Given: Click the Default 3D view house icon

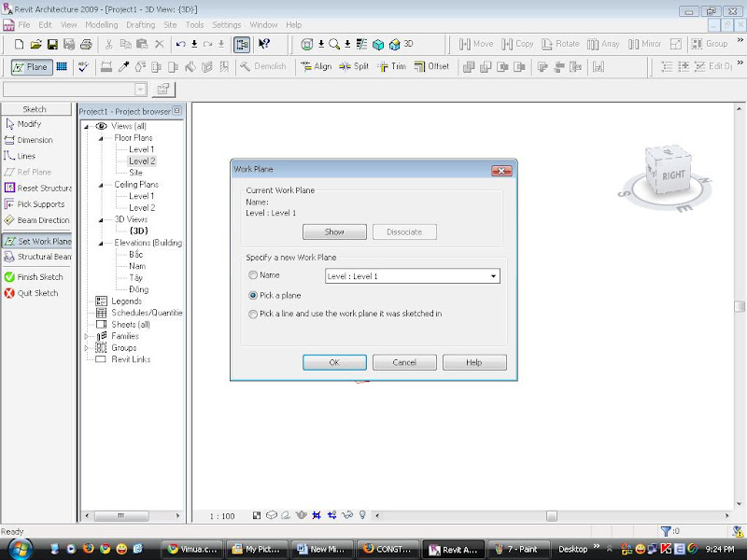Looking at the screenshot, I should click(x=395, y=44).
